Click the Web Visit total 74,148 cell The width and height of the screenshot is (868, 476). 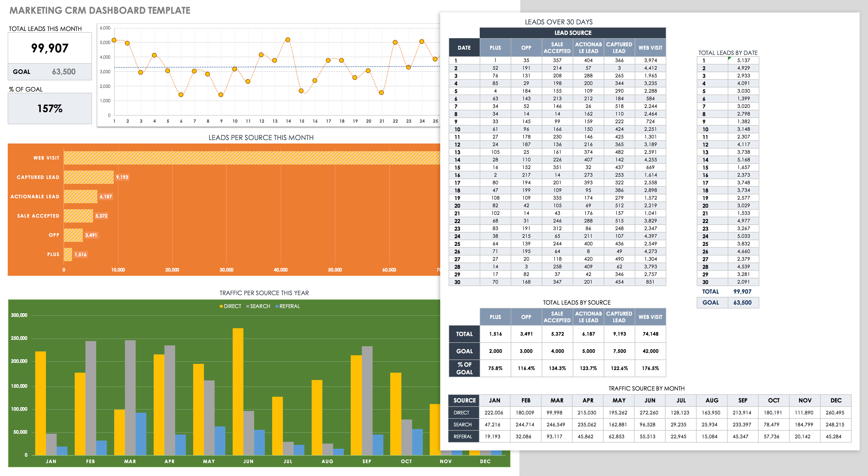coord(650,334)
